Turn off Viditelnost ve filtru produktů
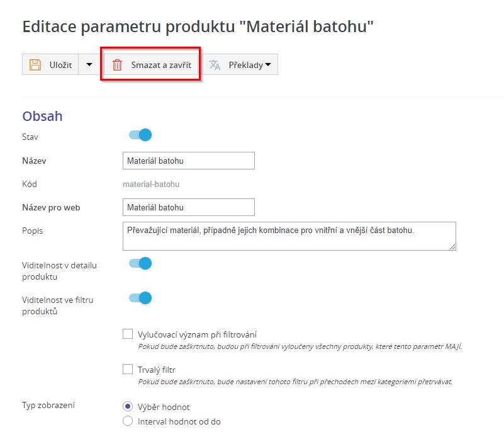The width and height of the screenshot is (504, 439). [140, 298]
